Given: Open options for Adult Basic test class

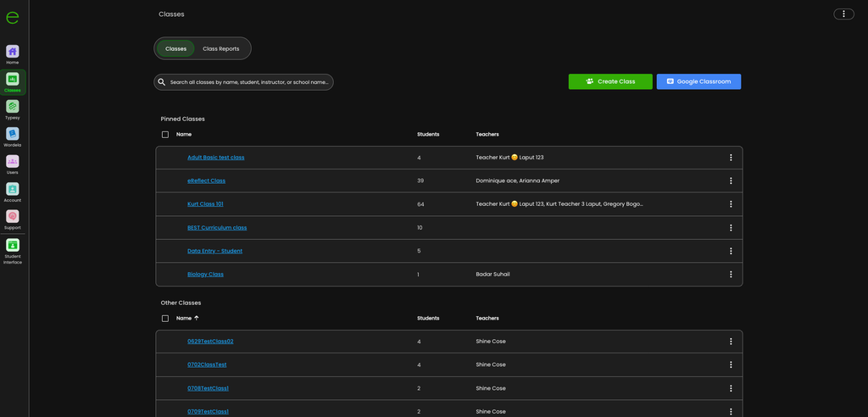Looking at the screenshot, I should click(x=731, y=158).
